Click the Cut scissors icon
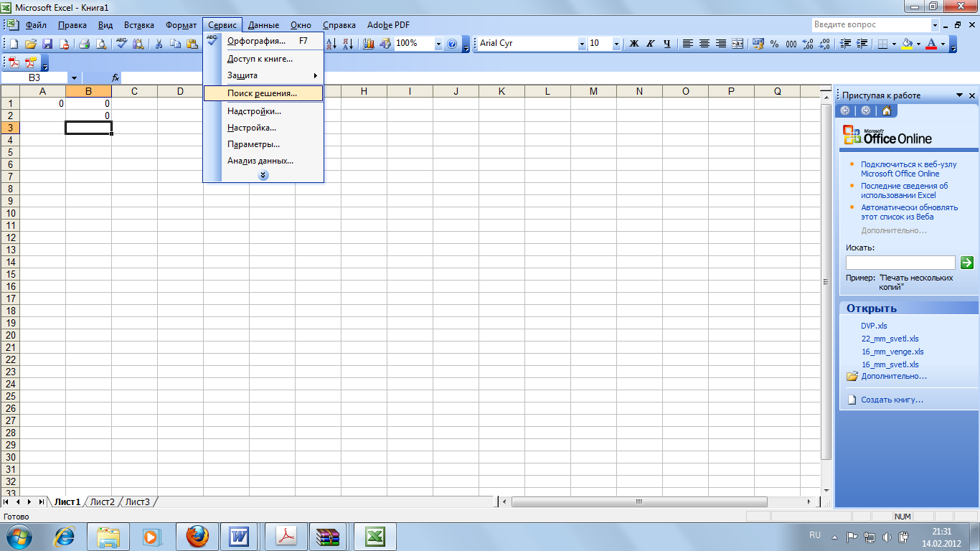The image size is (980, 551). tap(159, 44)
